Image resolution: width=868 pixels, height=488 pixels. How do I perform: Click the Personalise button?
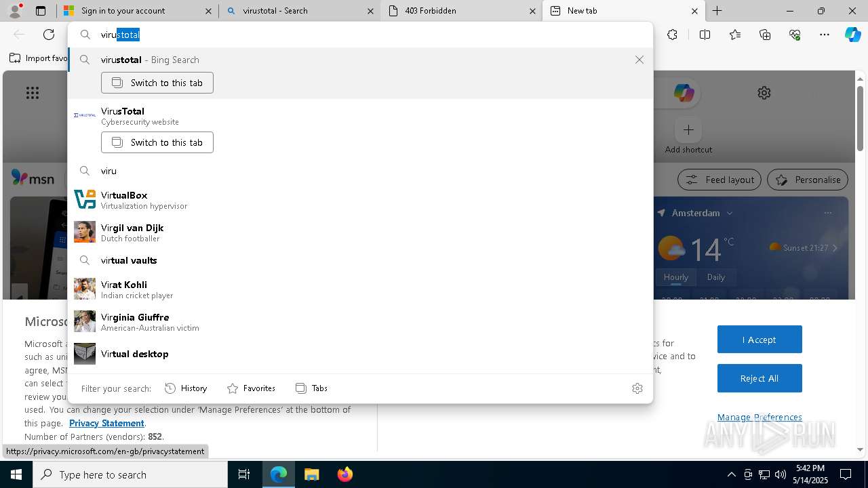click(808, 180)
